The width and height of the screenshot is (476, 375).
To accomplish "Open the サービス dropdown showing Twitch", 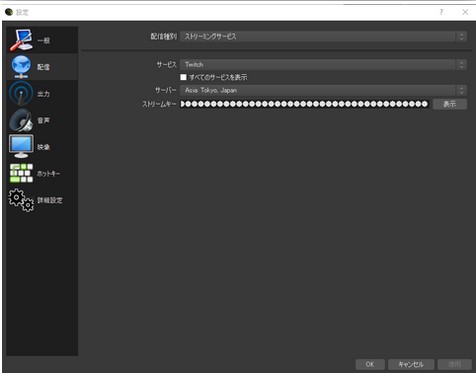I will tap(323, 65).
